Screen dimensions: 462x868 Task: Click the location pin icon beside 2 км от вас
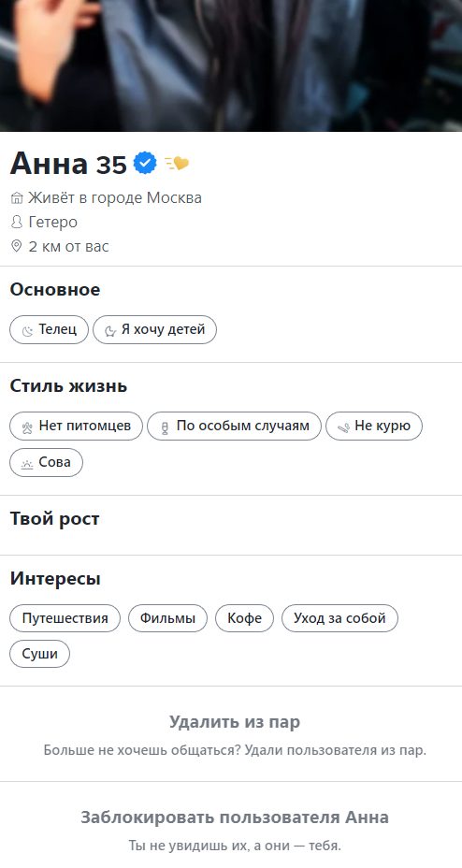point(17,246)
